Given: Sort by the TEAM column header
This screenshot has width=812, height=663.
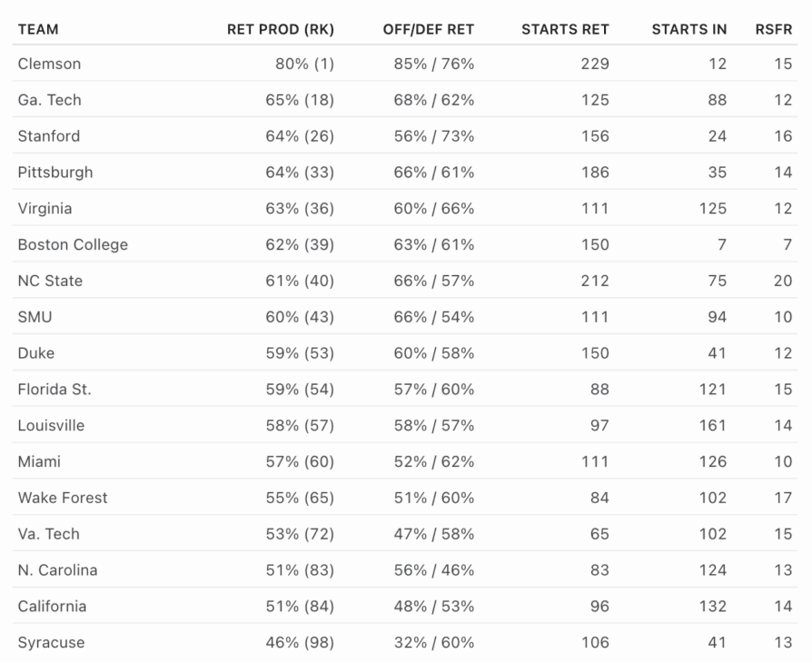Looking at the screenshot, I should pyautogui.click(x=38, y=30).
